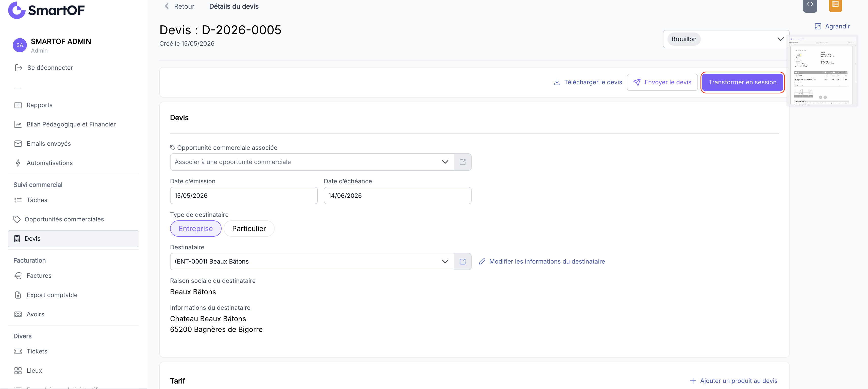Click the pencil icon to modify recipient info
The height and width of the screenshot is (389, 868).
[x=482, y=262]
